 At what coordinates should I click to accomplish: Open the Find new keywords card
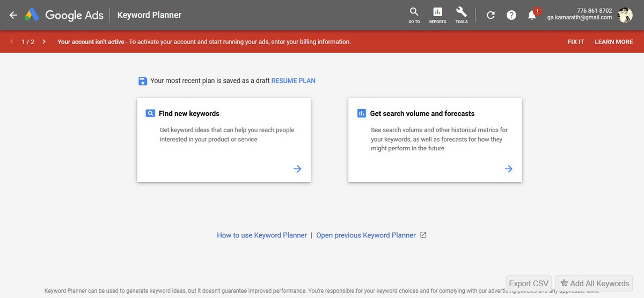pyautogui.click(x=224, y=140)
